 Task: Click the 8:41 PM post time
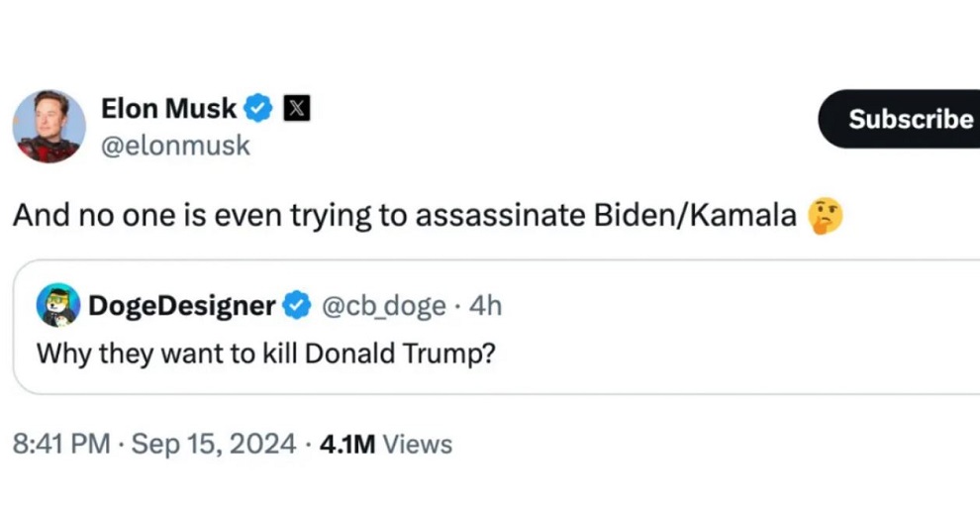tap(61, 445)
